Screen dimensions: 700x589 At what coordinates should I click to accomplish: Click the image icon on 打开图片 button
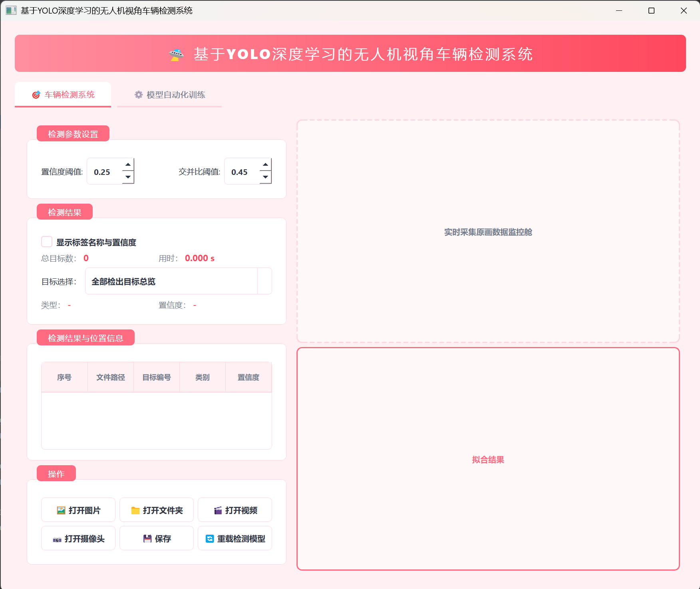tap(61, 510)
